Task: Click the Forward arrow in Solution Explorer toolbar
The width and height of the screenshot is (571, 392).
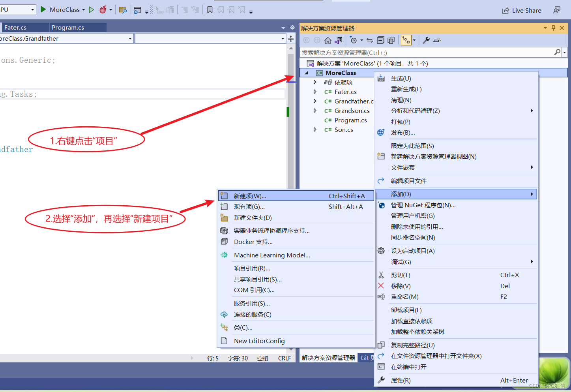Action: [317, 40]
